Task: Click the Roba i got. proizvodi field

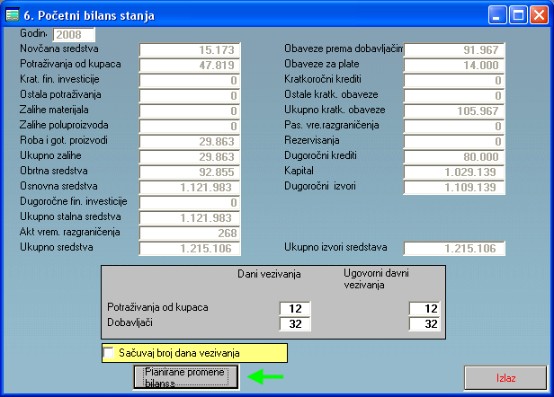Action: pos(190,141)
